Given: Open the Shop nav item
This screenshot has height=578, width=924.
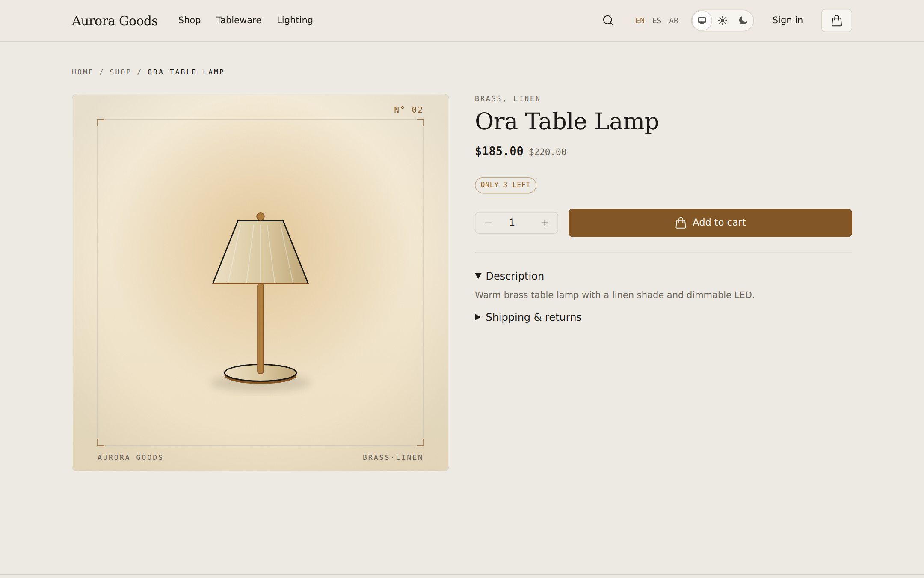Looking at the screenshot, I should click(190, 20).
